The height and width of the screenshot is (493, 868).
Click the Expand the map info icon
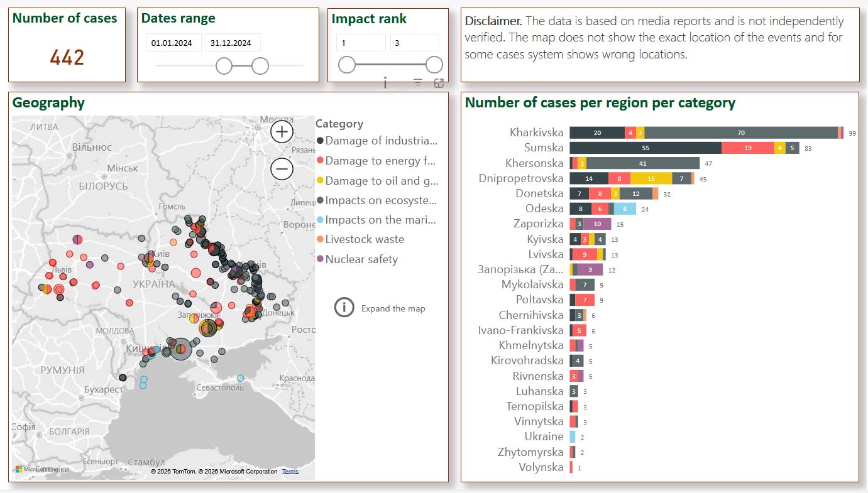coord(344,308)
